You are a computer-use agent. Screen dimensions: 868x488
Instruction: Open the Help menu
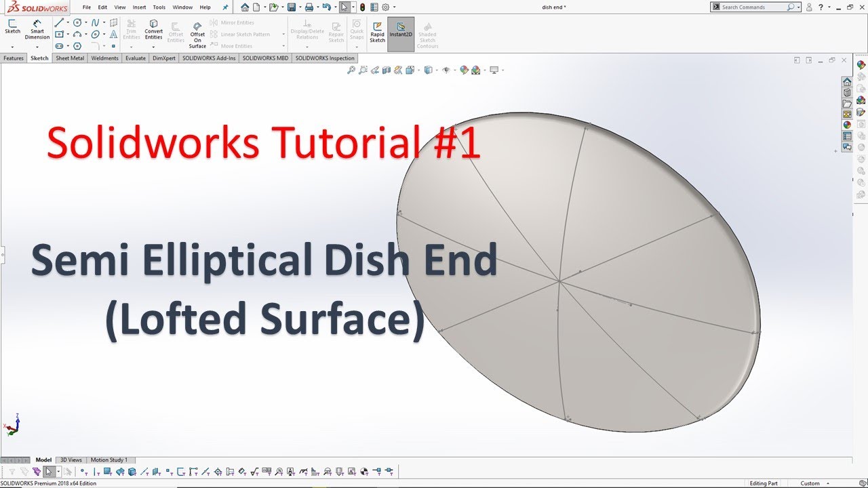tap(205, 7)
